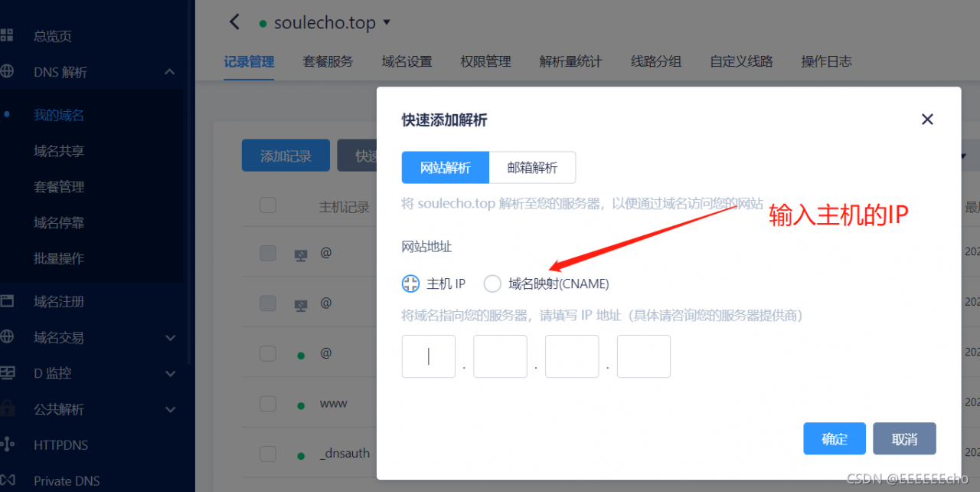Click the third IP address octet field
980x492 pixels.
click(x=572, y=356)
